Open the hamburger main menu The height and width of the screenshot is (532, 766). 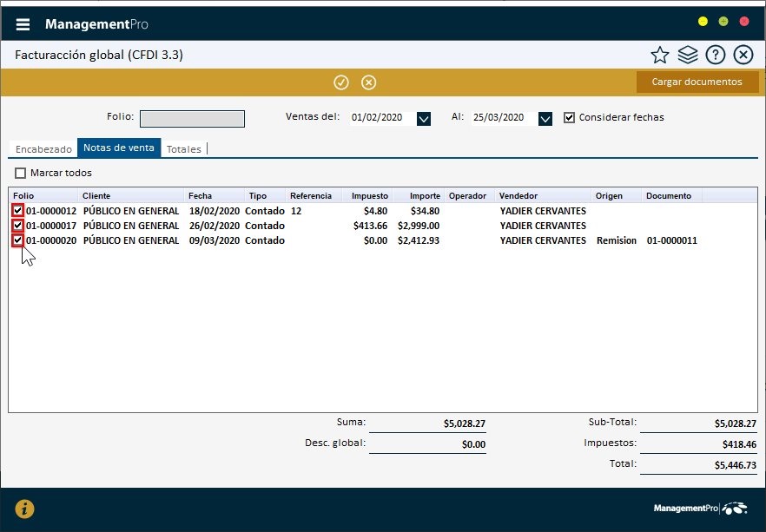pos(23,24)
